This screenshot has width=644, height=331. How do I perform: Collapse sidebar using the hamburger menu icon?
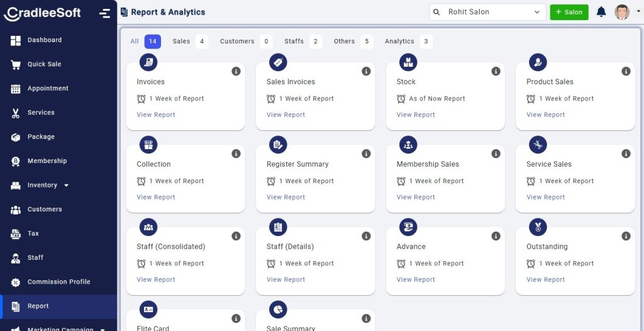coord(105,13)
